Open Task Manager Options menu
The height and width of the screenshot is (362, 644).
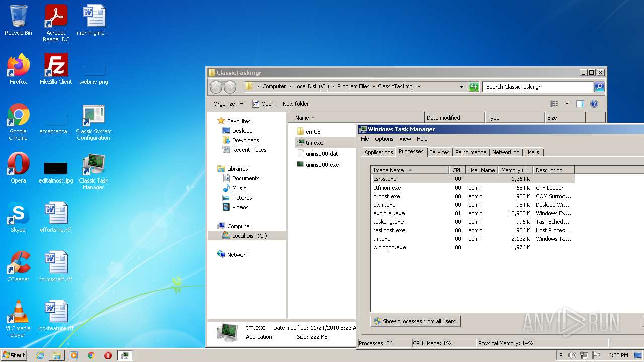tap(384, 139)
